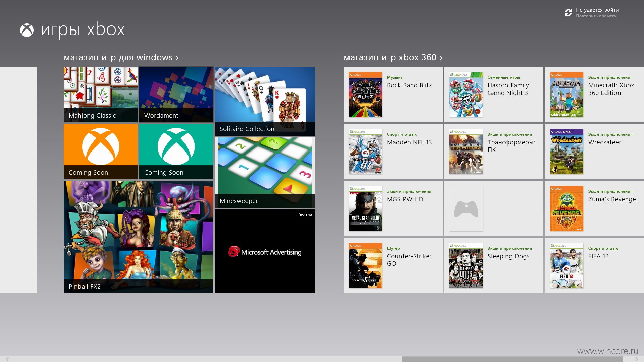This screenshot has width=644, height=362.
Task: Click the placeholder gamepad controller icon
Action: [x=466, y=209]
